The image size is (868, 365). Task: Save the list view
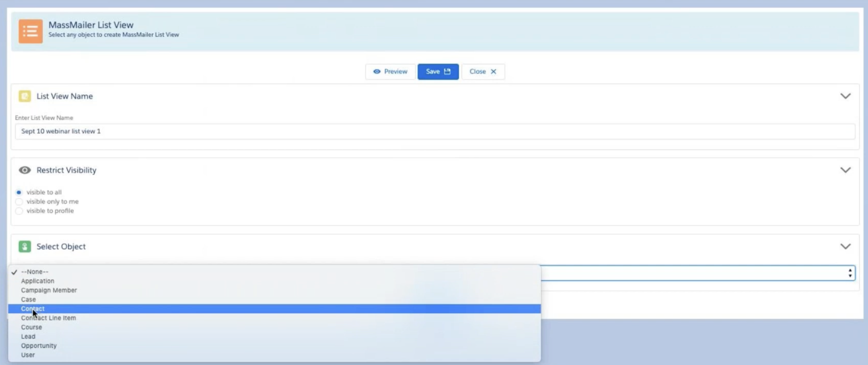click(438, 72)
